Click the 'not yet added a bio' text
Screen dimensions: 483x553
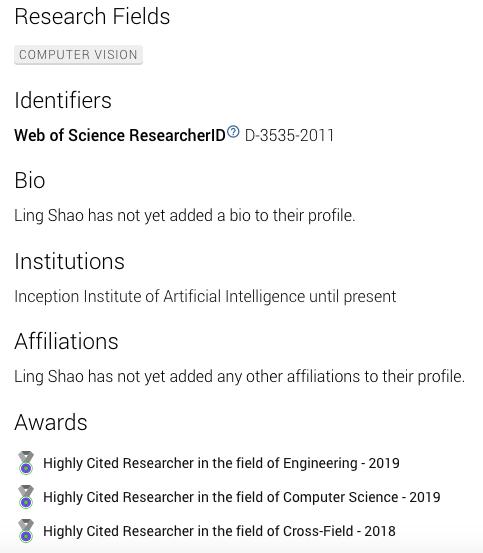coord(185,215)
